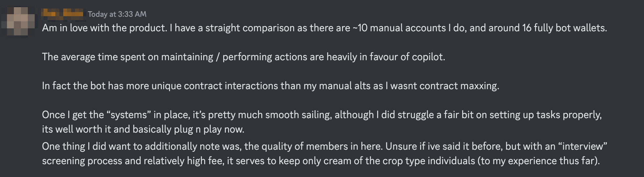Open the blurred message author's username

click(x=63, y=13)
